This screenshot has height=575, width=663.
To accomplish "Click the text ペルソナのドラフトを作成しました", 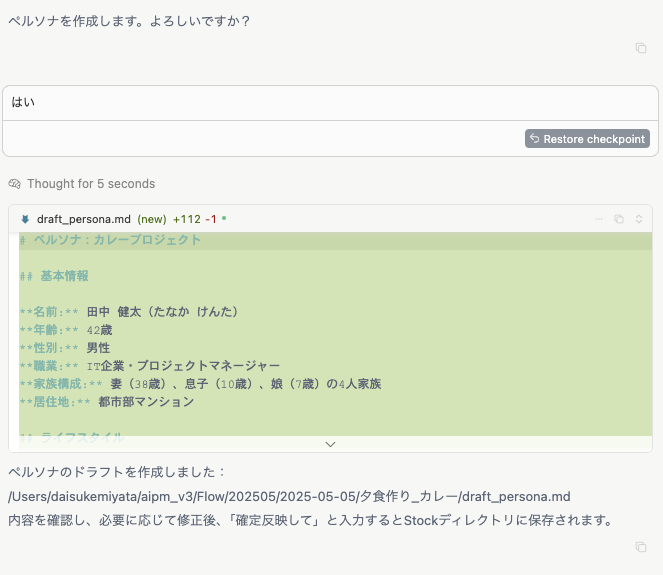I will pos(112,472).
